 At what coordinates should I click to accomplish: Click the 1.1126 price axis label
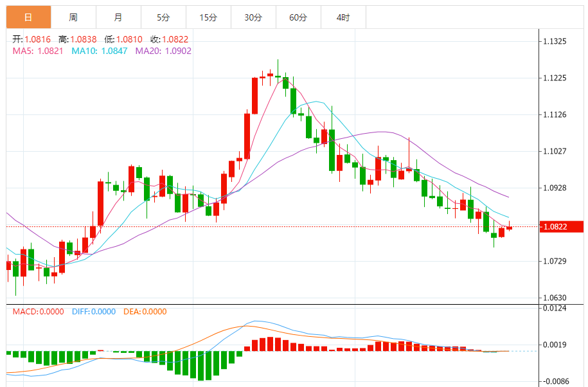(555, 114)
